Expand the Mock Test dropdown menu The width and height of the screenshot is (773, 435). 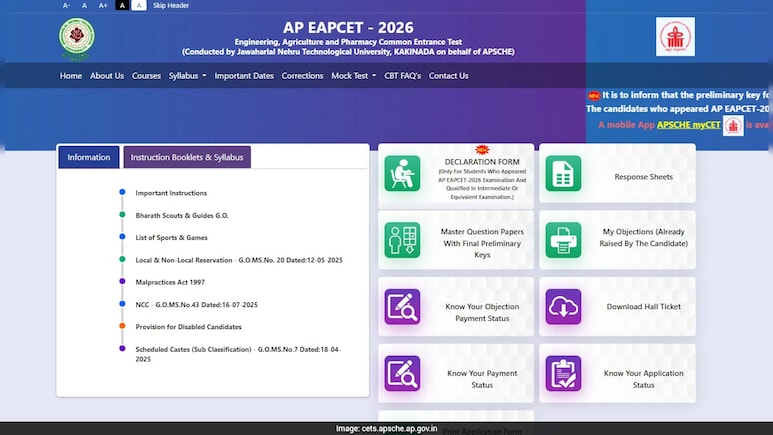coord(353,75)
